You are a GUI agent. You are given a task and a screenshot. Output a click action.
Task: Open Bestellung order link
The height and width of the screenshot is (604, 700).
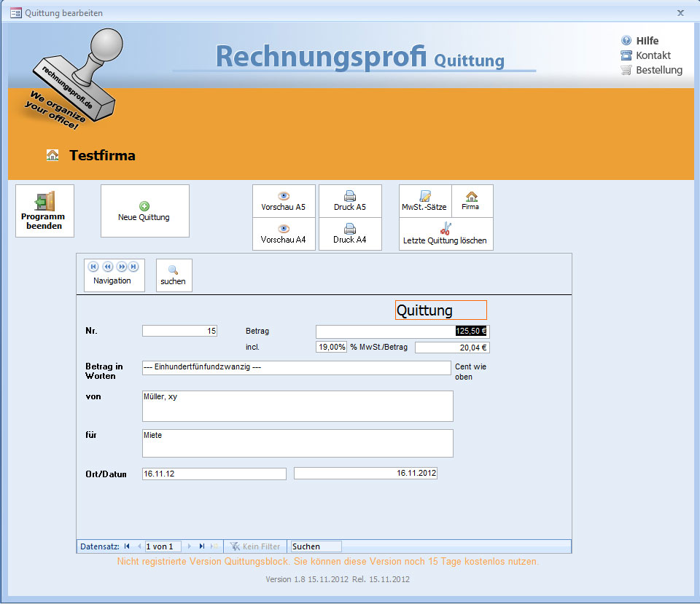(x=659, y=70)
